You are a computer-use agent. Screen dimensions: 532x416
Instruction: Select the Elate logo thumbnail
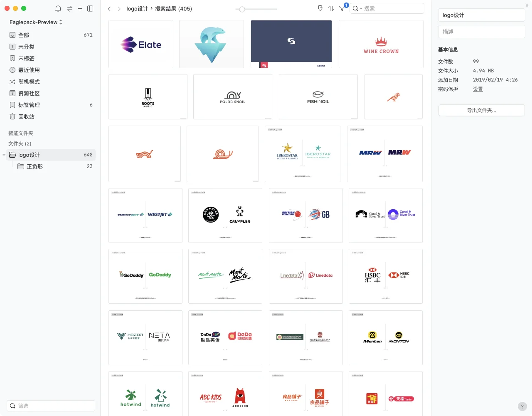(x=141, y=44)
